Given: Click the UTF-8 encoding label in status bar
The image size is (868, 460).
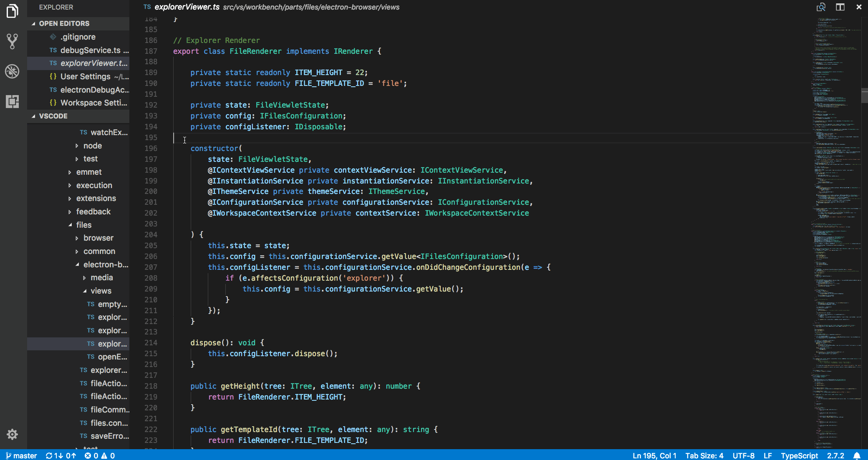Looking at the screenshot, I should click(747, 455).
